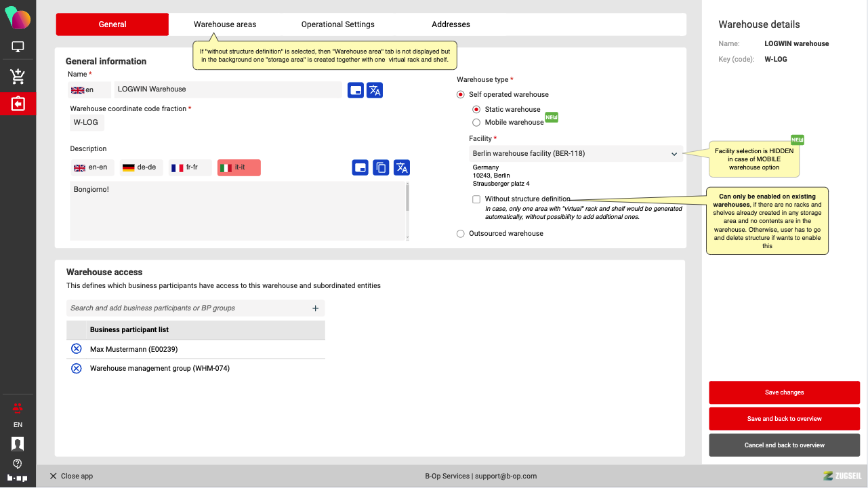Viewport: 868px width, 488px height.
Task: Select the Mobile warehouse radio option
Action: click(x=476, y=123)
